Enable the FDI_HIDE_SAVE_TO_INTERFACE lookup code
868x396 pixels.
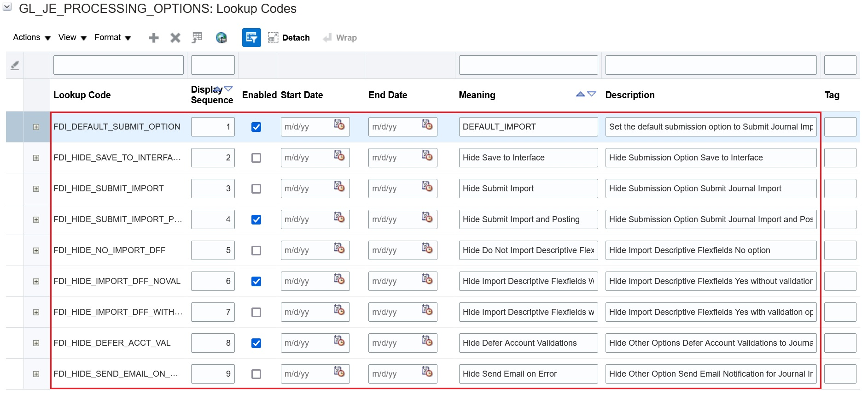[x=256, y=158]
